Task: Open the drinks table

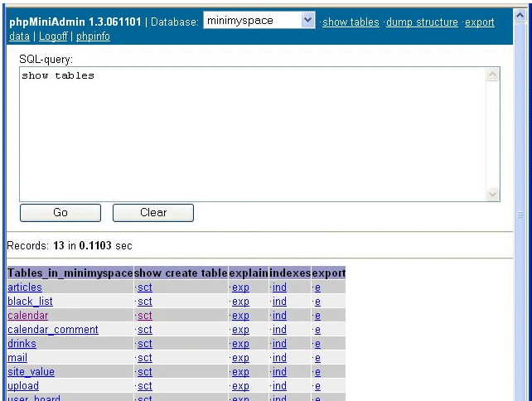Action: [x=22, y=344]
